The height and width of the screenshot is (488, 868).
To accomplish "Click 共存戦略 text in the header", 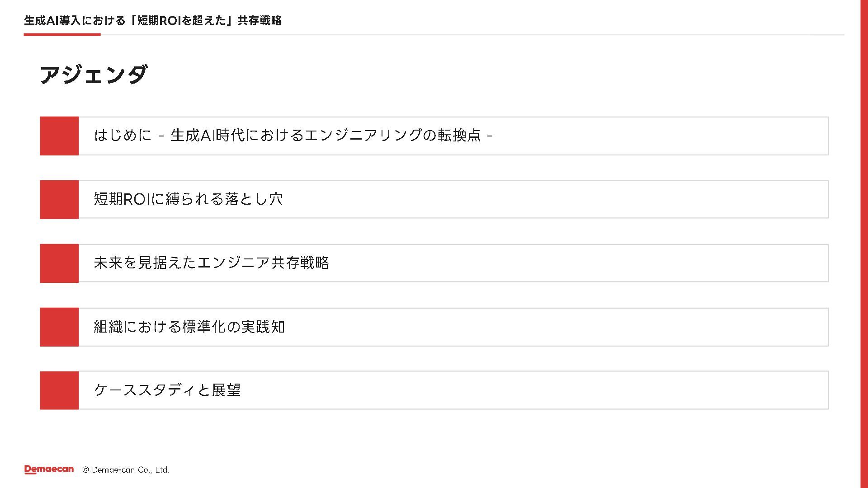I will point(259,21).
